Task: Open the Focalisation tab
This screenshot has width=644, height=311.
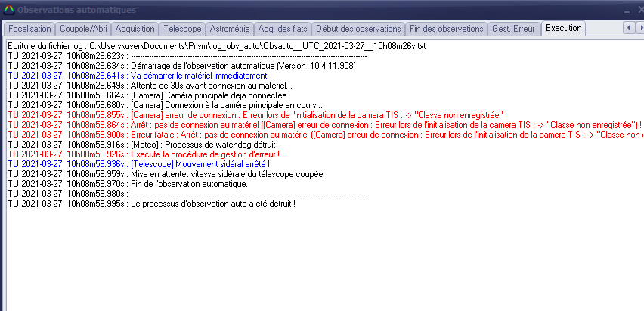Action: (x=31, y=29)
